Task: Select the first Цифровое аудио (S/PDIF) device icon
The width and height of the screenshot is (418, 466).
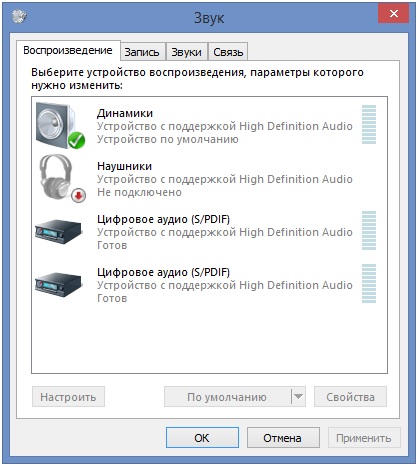Action: click(x=58, y=232)
